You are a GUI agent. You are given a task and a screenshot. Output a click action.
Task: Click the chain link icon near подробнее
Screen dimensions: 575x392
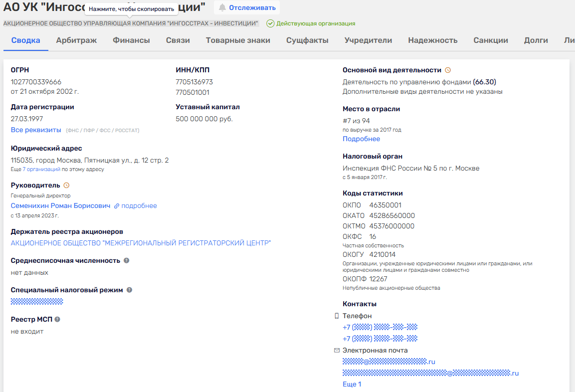click(117, 206)
